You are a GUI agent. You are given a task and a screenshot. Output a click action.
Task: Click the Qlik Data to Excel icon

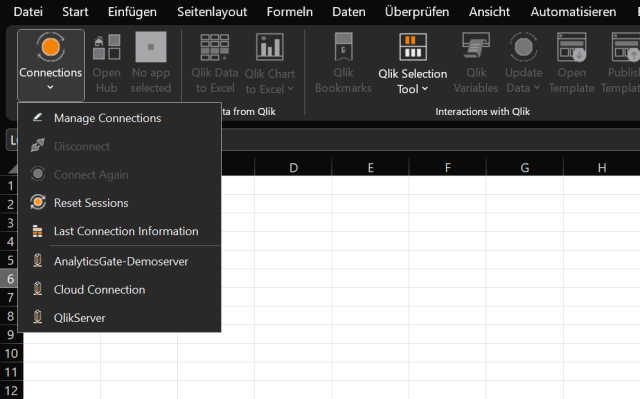click(x=215, y=47)
